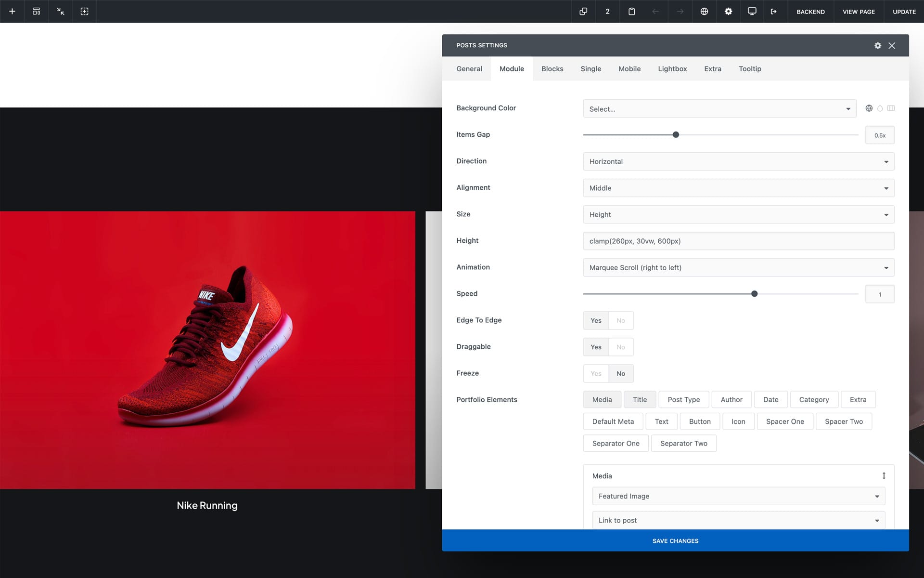Image resolution: width=924 pixels, height=578 pixels.
Task: Set Draggable option to No
Action: point(620,347)
